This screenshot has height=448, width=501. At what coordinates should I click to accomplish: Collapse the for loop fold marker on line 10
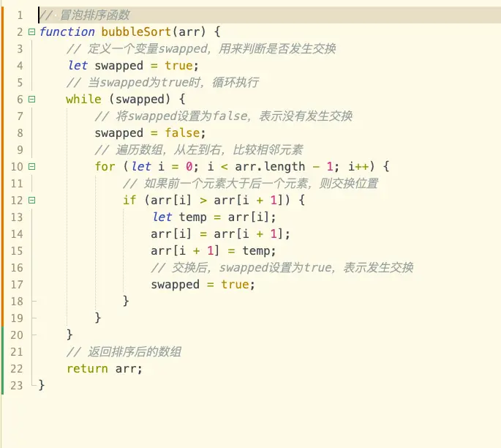pyautogui.click(x=31, y=167)
